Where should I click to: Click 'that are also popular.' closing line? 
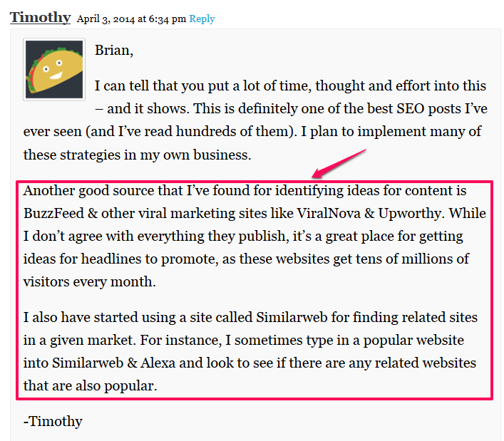point(91,386)
